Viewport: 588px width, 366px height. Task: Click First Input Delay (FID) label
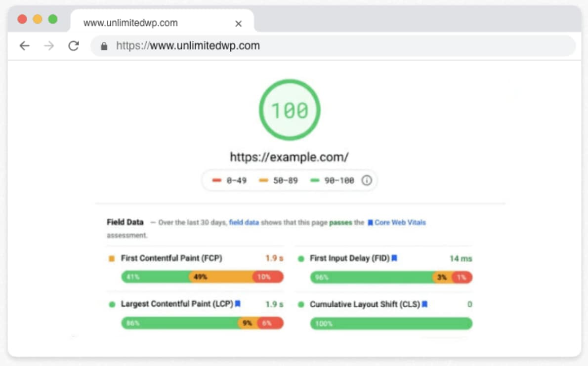click(349, 258)
